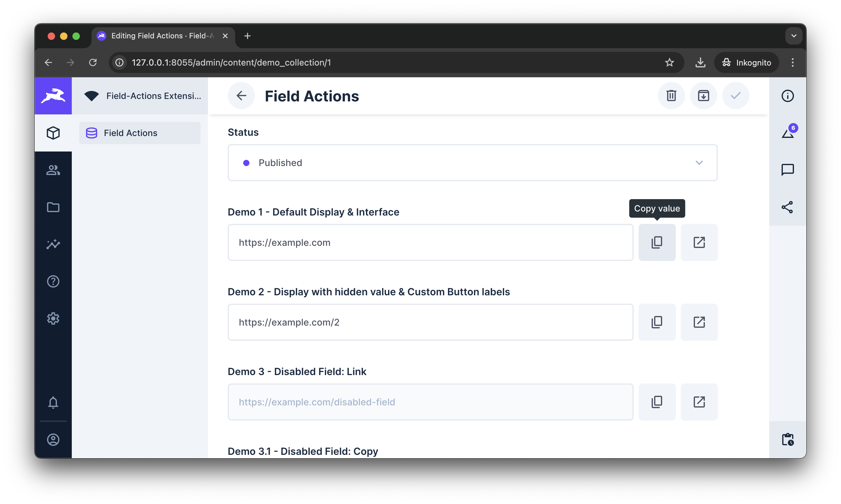Screen dimensions: 841x504
Task: Select Field Actions collection in the sidebar
Action: [140, 133]
